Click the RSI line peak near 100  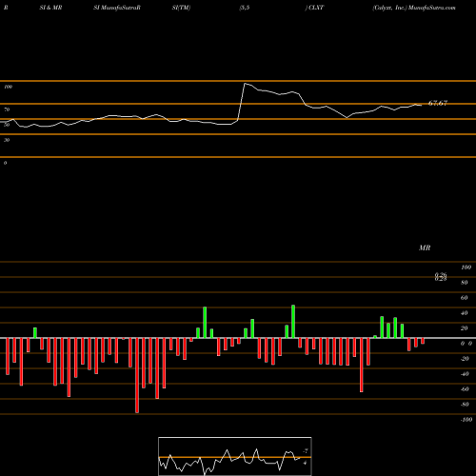click(245, 84)
